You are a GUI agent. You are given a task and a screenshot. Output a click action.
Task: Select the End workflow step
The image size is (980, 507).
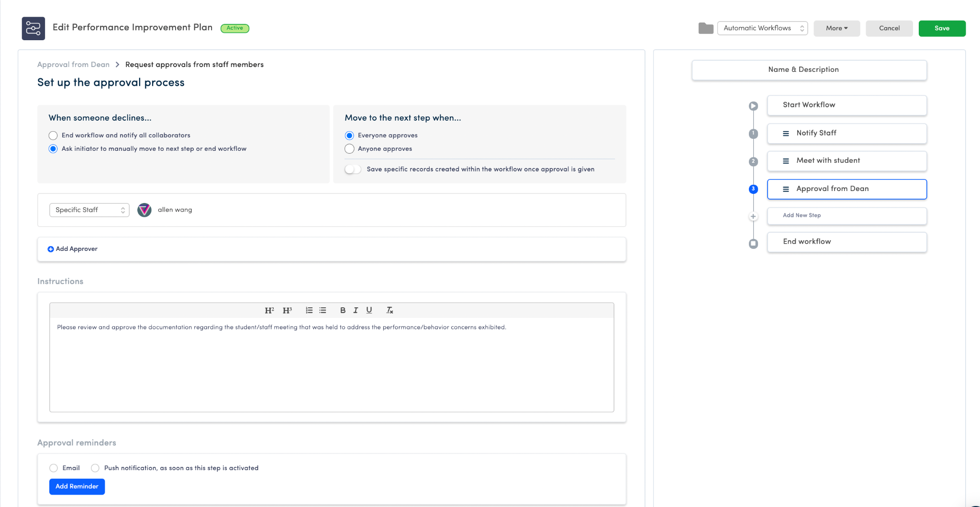[x=847, y=242]
